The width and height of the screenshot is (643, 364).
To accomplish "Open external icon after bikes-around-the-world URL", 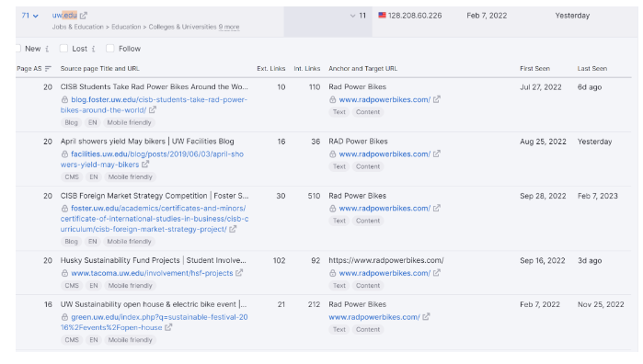I will point(153,110).
